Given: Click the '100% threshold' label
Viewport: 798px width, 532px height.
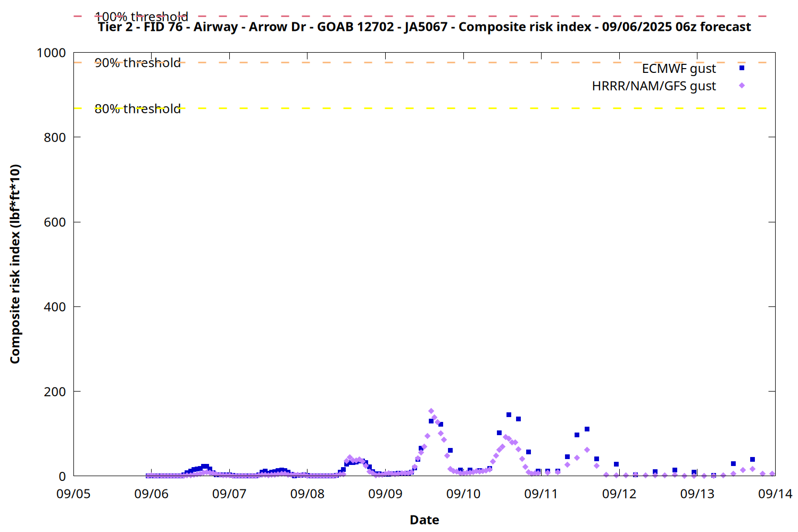Looking at the screenshot, I should click(142, 16).
